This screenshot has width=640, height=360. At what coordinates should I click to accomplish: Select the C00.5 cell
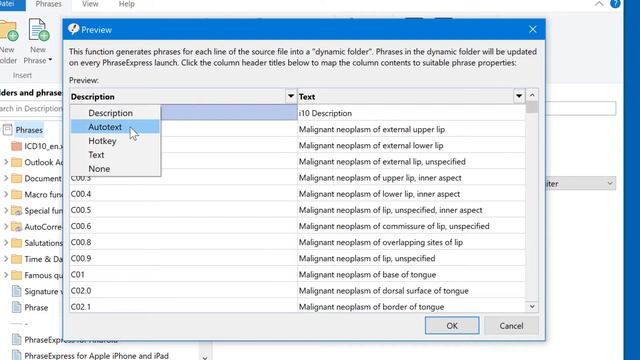point(183,210)
